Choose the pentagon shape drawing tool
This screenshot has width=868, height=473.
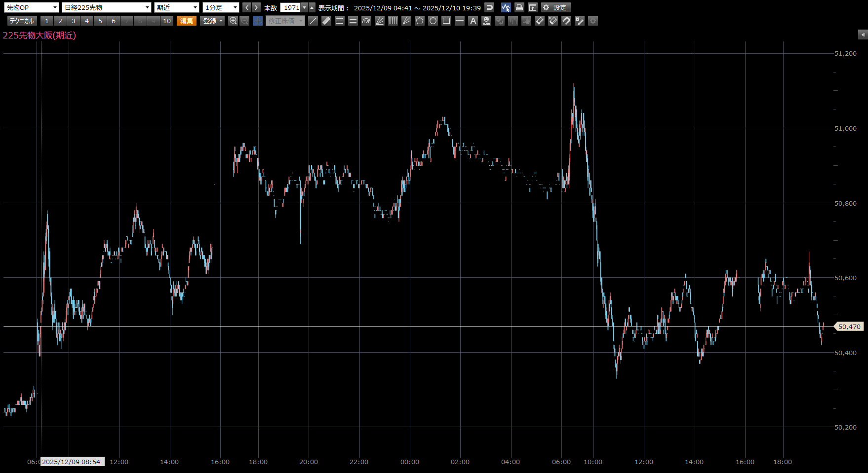click(420, 21)
